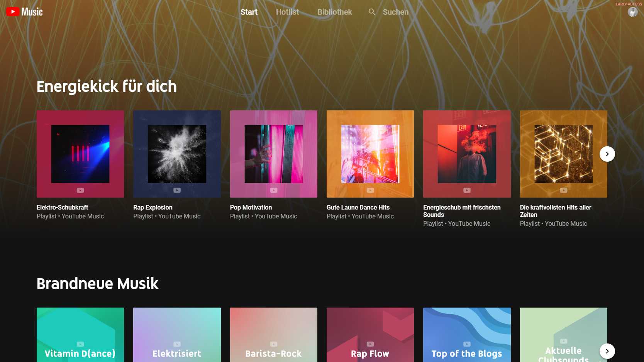This screenshot has width=644, height=362.
Task: Click YouTube Music under Energieschub mit frischsten Sounds
Action: tap(469, 223)
